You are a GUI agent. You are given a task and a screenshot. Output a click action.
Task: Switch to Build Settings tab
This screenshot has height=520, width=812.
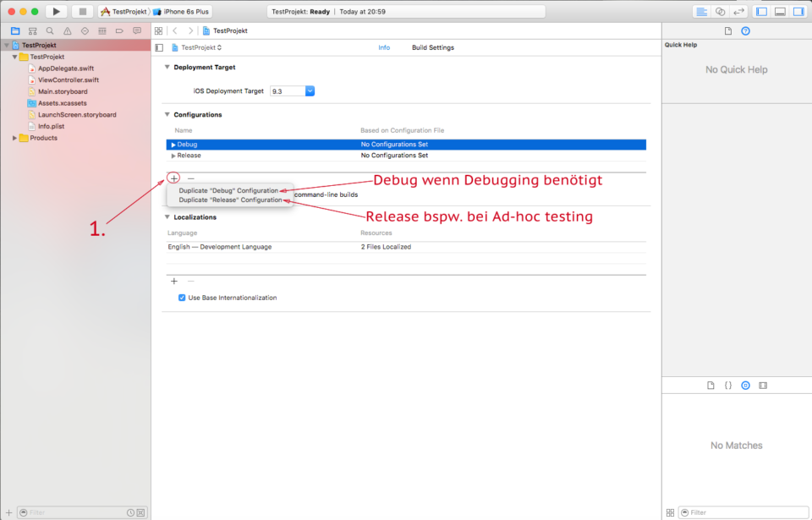coord(432,47)
